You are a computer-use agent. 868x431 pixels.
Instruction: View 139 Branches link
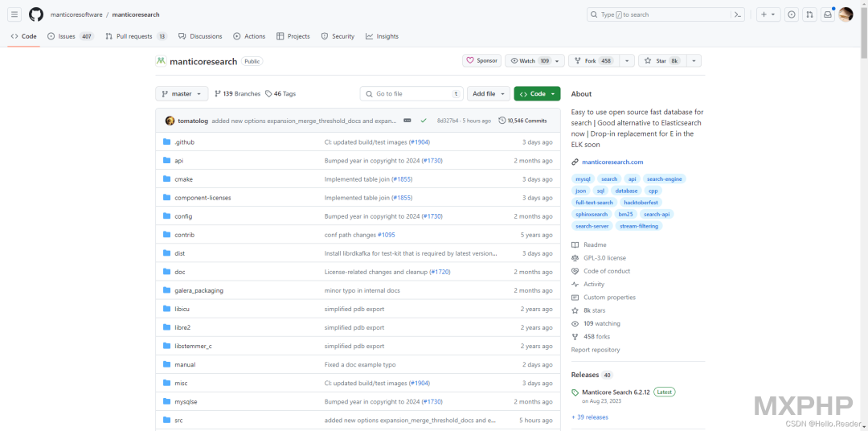237,93
